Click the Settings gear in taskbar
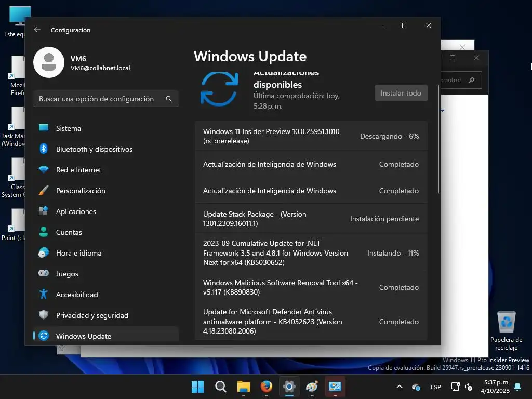The height and width of the screenshot is (399, 532). pyautogui.click(x=289, y=387)
